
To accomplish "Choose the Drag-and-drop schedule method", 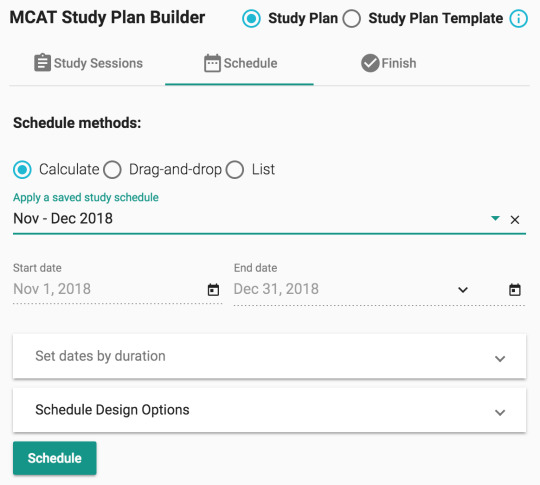I will (112, 169).
